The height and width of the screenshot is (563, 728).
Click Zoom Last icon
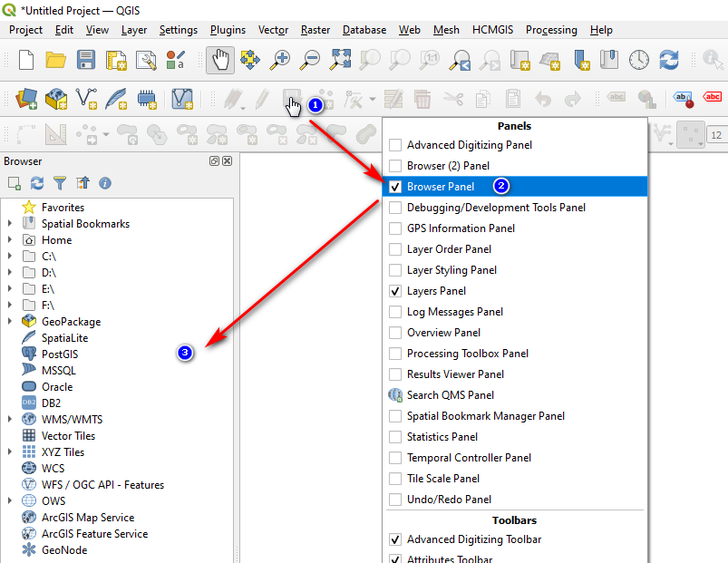461,60
